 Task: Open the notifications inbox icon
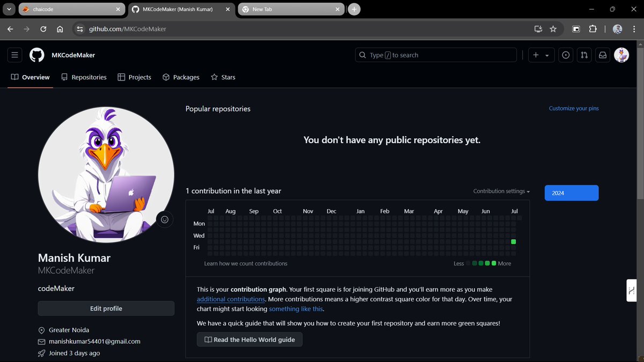tap(602, 55)
